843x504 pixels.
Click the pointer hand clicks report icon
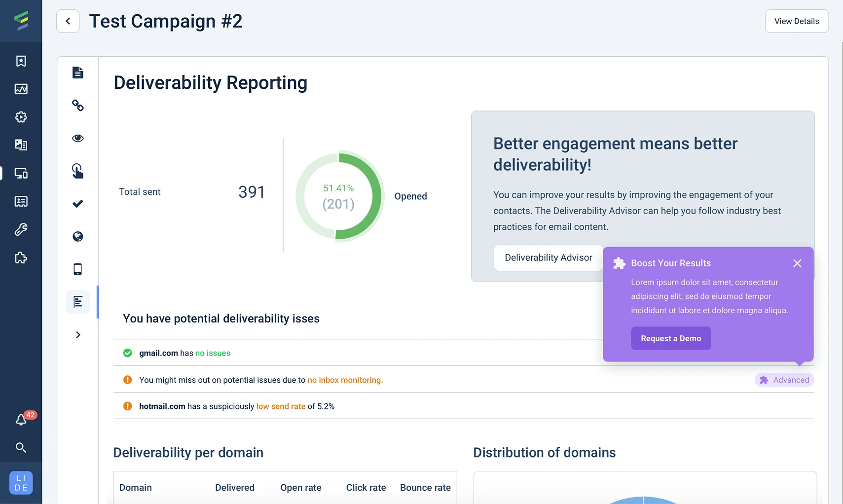pos(78,171)
